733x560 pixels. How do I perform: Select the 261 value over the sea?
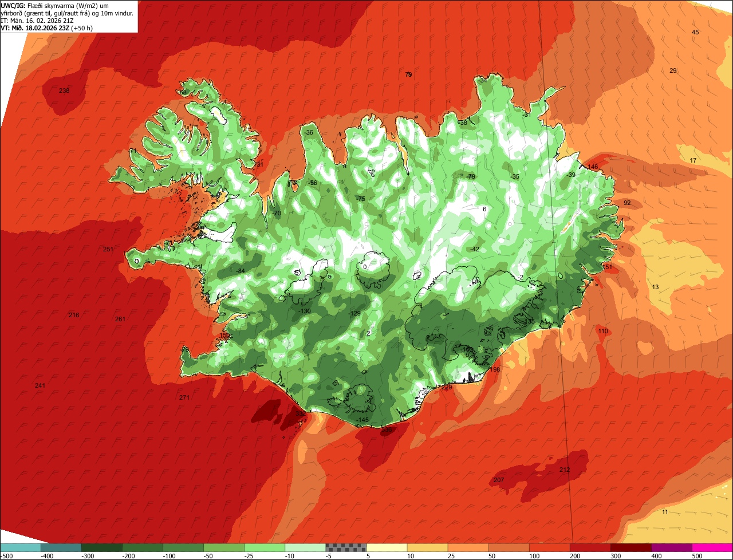coord(120,320)
